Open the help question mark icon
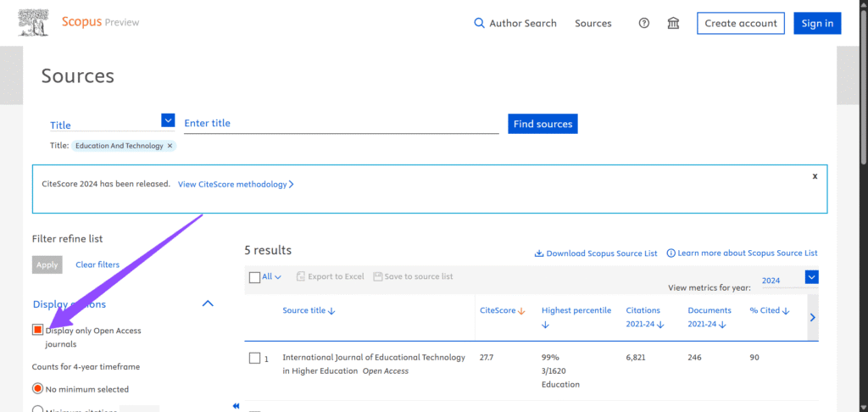Screen dimensions: 868x412 (644, 23)
